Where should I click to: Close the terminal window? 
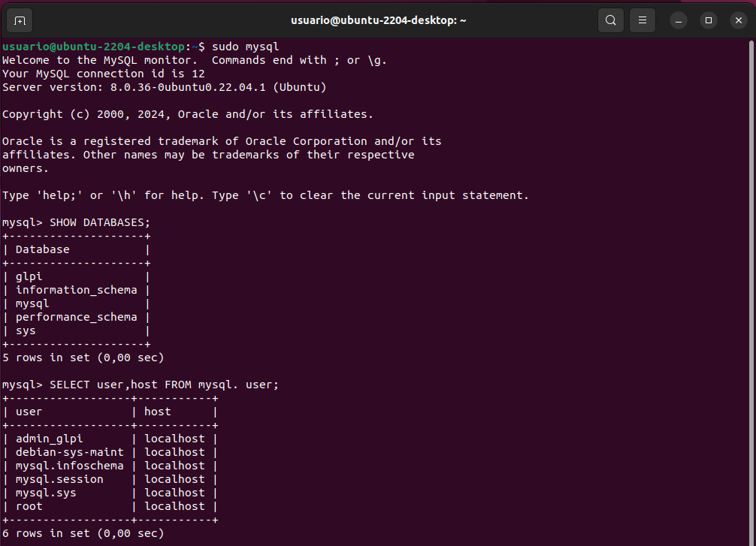736,20
